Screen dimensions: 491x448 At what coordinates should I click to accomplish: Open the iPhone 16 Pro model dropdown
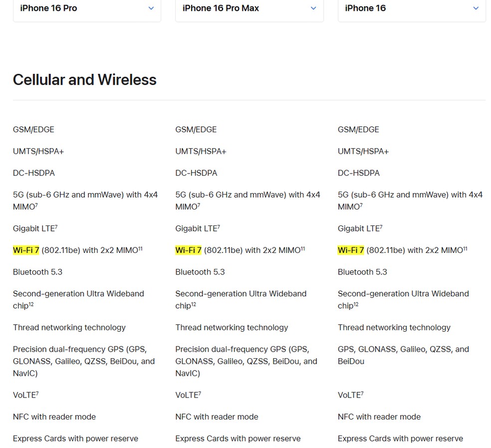87,8
